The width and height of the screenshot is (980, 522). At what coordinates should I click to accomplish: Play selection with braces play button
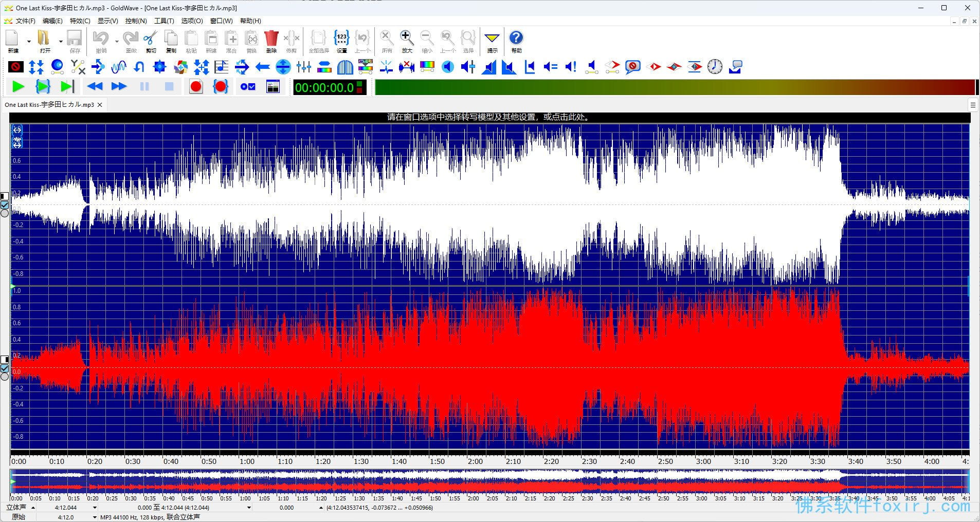tap(43, 87)
